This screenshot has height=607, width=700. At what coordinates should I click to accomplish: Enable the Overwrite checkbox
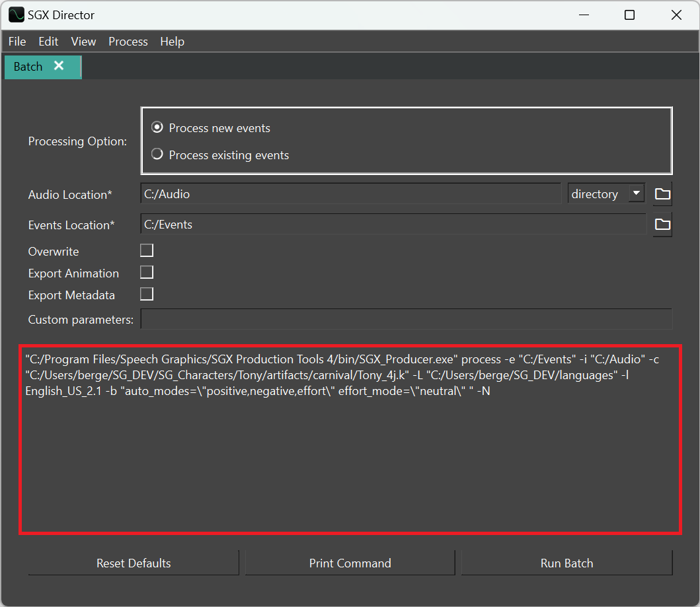(x=146, y=250)
